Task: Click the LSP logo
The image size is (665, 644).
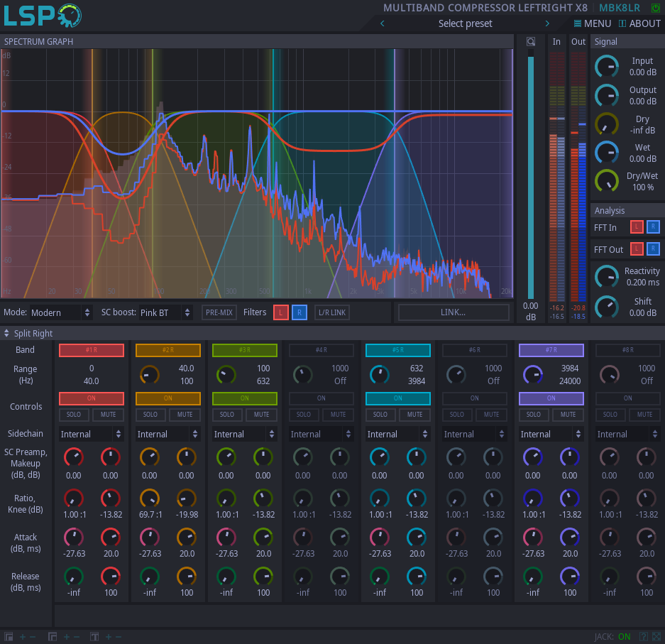Action: point(43,16)
